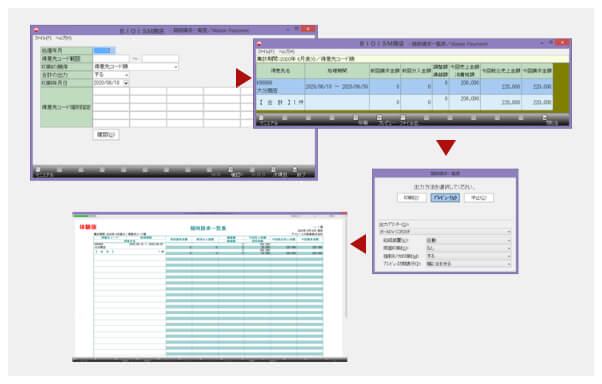This screenshot has height=384, width=602.
Task: Click the highlighted プレビュー button in output dialog
Action: (x=445, y=198)
